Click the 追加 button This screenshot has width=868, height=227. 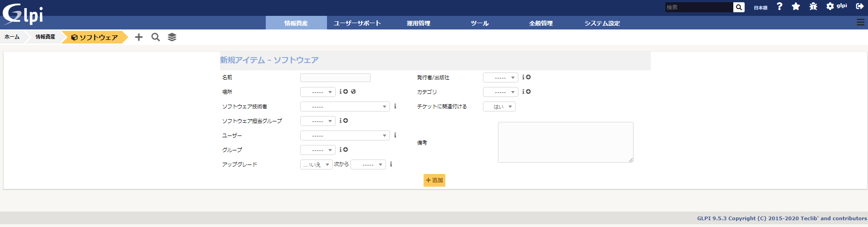(x=434, y=180)
